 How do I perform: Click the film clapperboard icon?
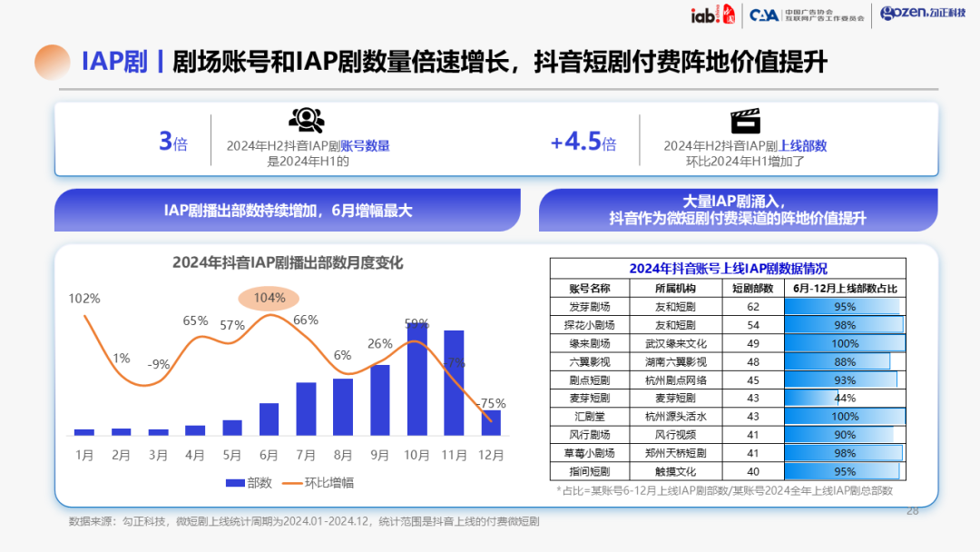pyautogui.click(x=745, y=121)
